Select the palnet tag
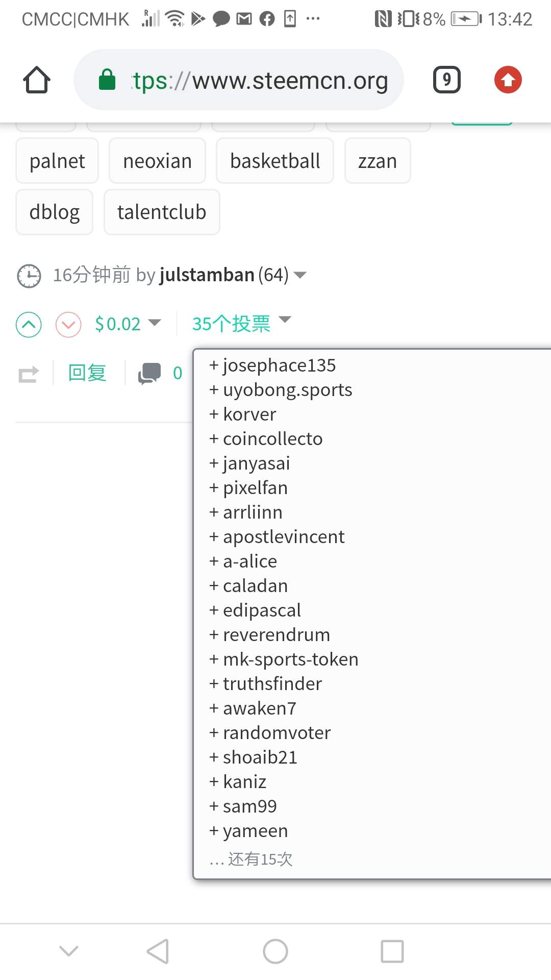 [x=57, y=161]
